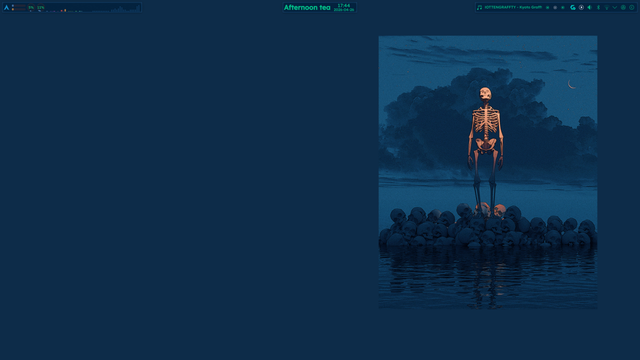Click the 'Afternoon tea' greeting text
Viewport: 640px width, 360px height.
307,7
